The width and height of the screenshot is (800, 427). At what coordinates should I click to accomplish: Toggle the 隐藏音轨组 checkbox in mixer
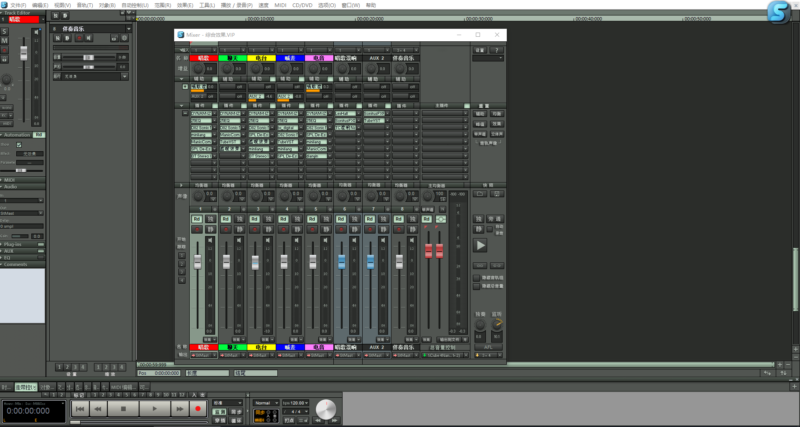tap(476, 277)
